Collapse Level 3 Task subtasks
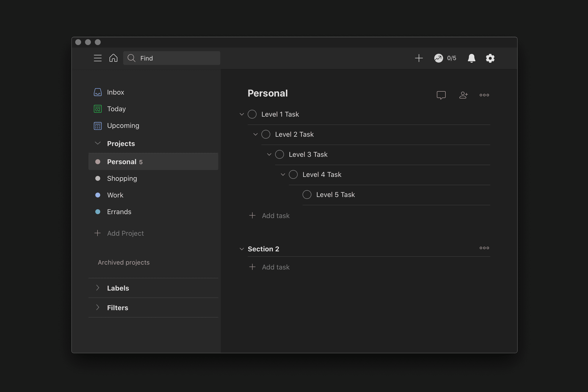 coord(269,154)
